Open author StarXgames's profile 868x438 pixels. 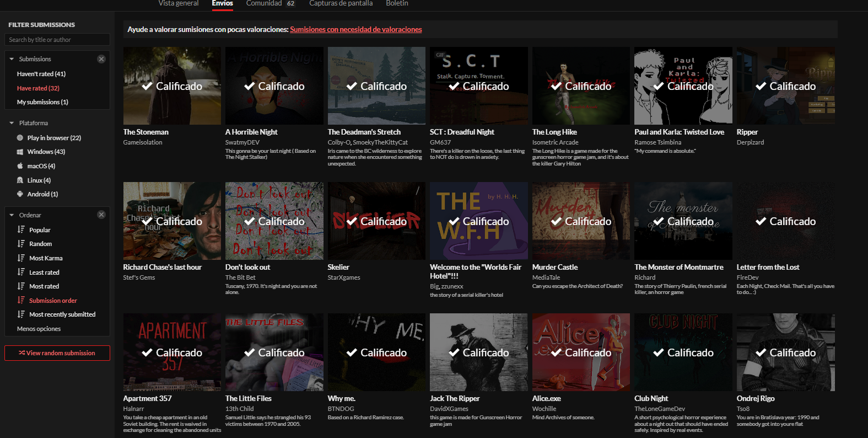[x=344, y=277]
